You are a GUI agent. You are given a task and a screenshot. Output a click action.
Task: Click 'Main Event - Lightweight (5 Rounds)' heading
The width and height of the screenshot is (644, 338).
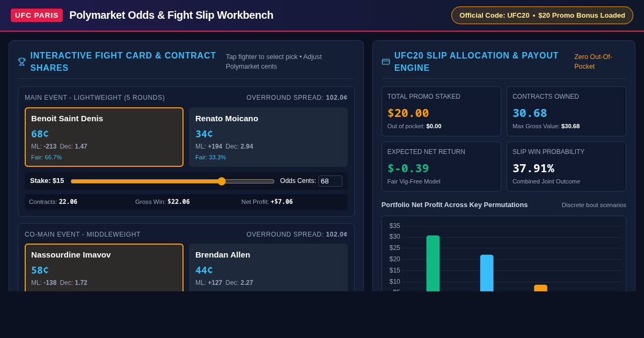coord(95,98)
